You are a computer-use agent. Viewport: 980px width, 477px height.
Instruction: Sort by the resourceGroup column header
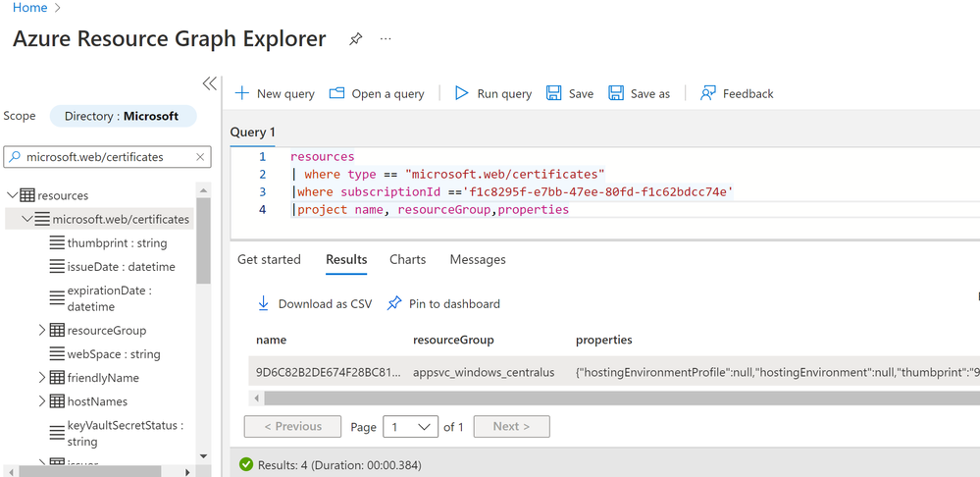(x=454, y=341)
